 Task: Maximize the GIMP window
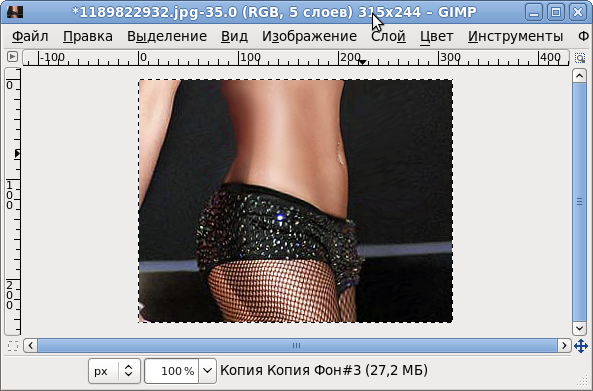coord(556,12)
